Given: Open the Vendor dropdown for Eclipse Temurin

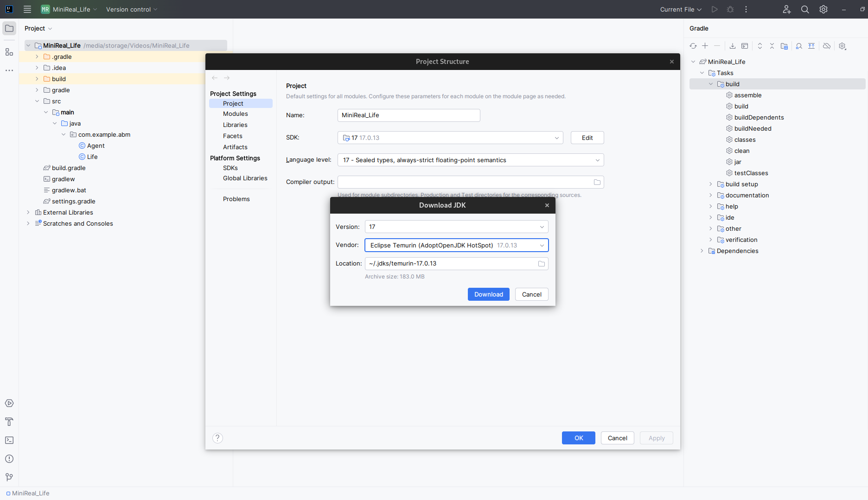Looking at the screenshot, I should point(456,245).
